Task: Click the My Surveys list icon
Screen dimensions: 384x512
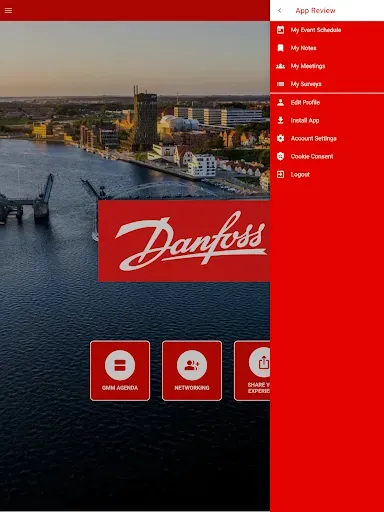Action: [x=280, y=84]
